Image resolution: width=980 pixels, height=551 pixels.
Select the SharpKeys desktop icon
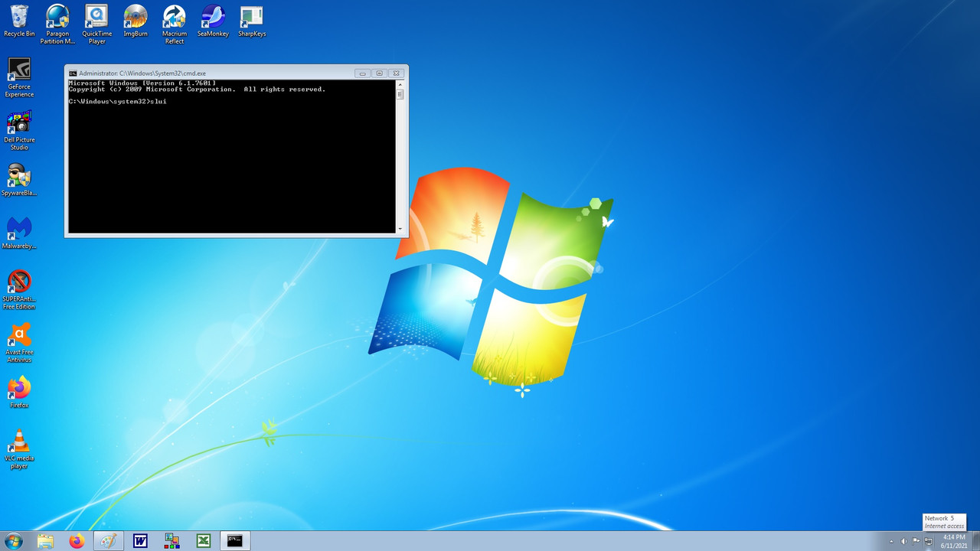pyautogui.click(x=252, y=21)
